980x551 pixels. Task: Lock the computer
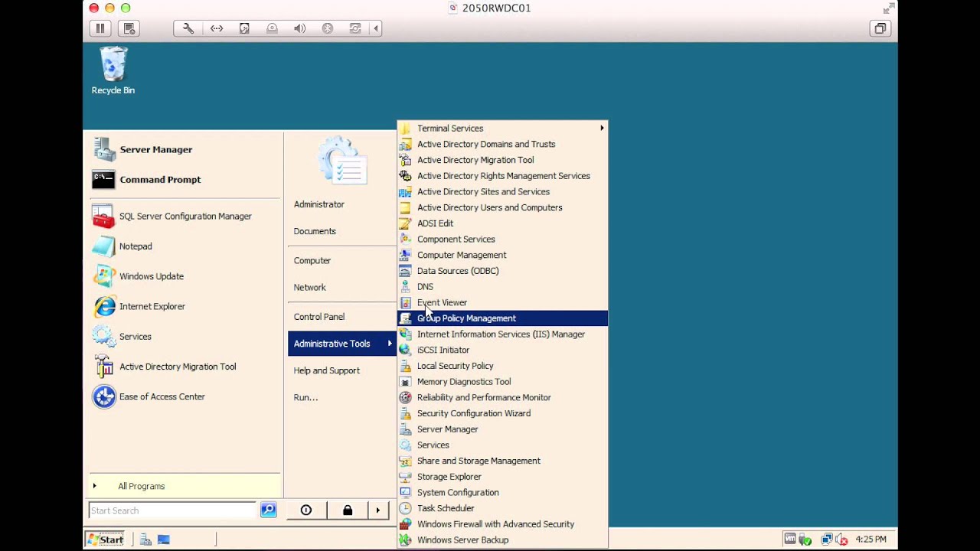click(348, 510)
